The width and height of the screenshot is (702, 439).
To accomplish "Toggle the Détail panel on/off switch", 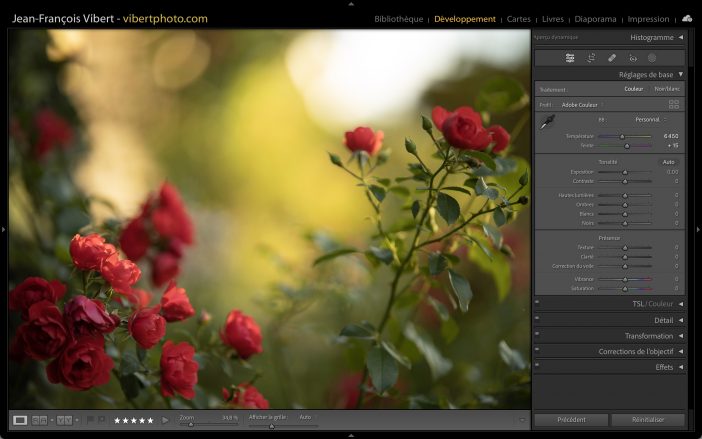I will 537,320.
